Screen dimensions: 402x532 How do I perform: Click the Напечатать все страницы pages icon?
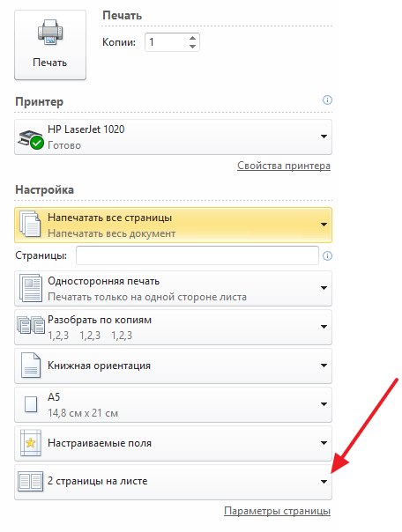30,224
